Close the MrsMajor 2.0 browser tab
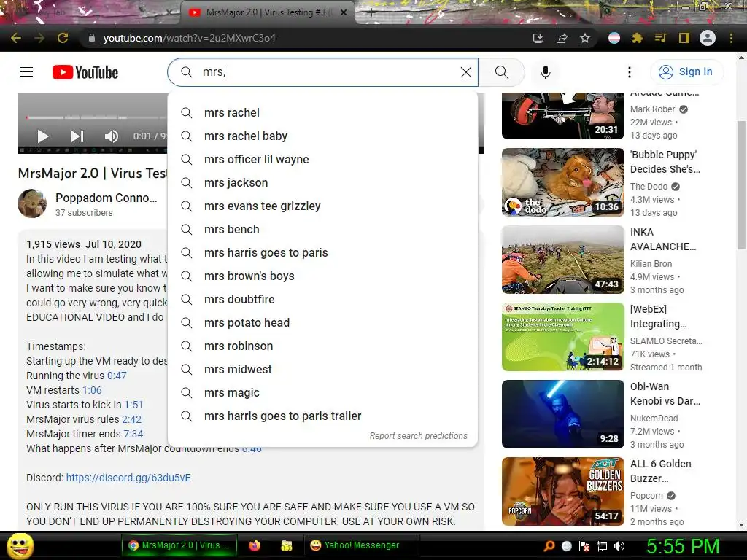 [x=344, y=13]
